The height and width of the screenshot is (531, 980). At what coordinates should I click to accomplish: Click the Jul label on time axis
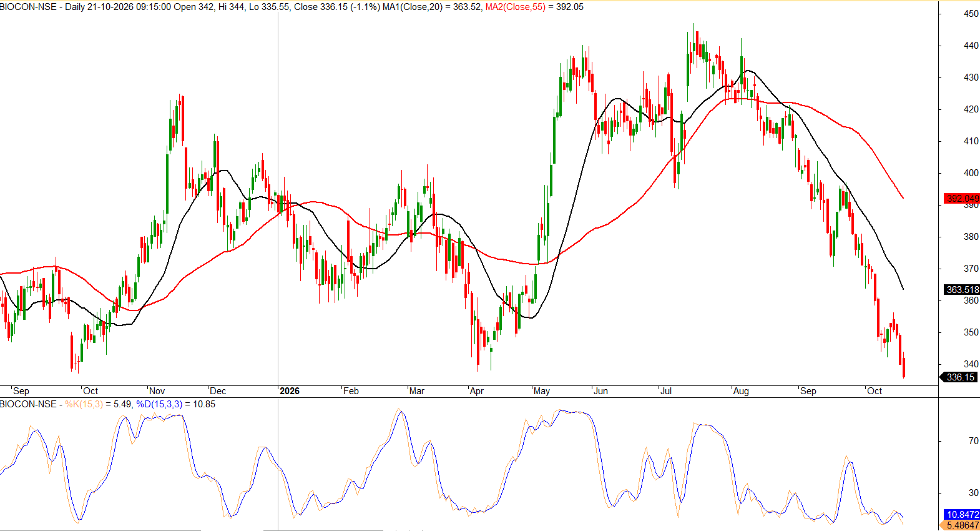(x=666, y=391)
